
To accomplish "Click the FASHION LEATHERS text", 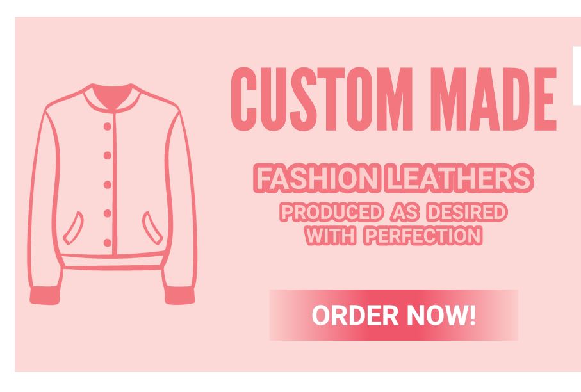I will pyautogui.click(x=393, y=179).
